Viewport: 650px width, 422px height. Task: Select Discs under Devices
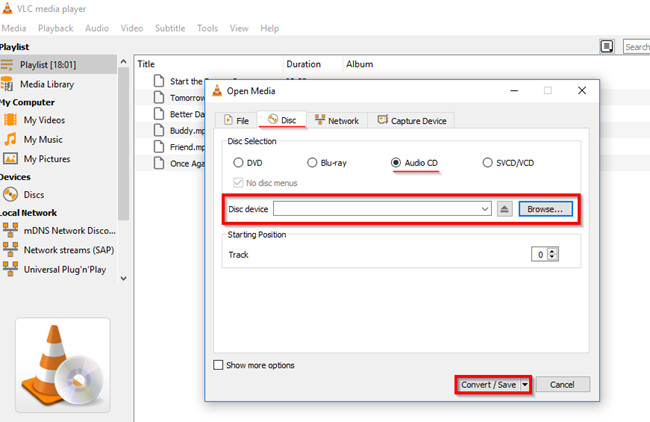[33, 194]
